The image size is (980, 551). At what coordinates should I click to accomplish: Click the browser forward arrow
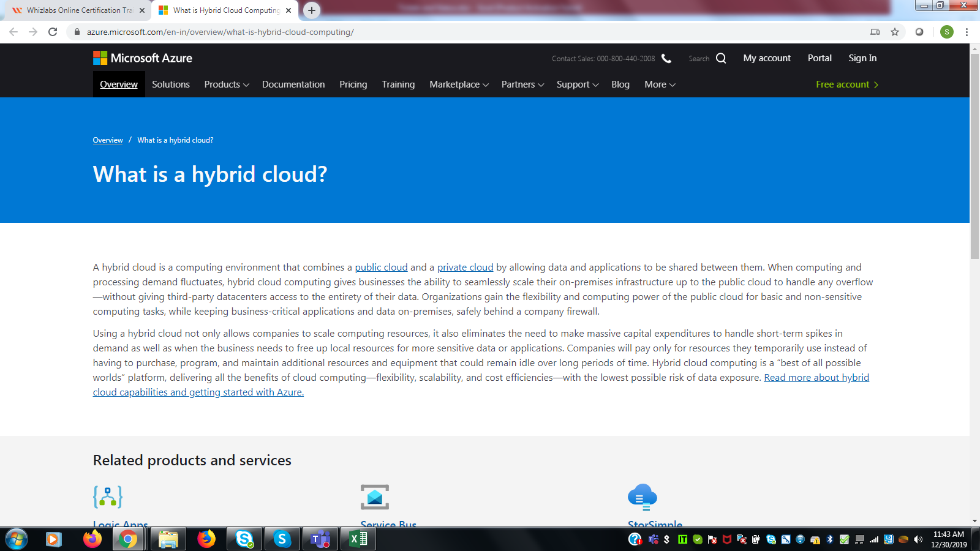click(33, 32)
